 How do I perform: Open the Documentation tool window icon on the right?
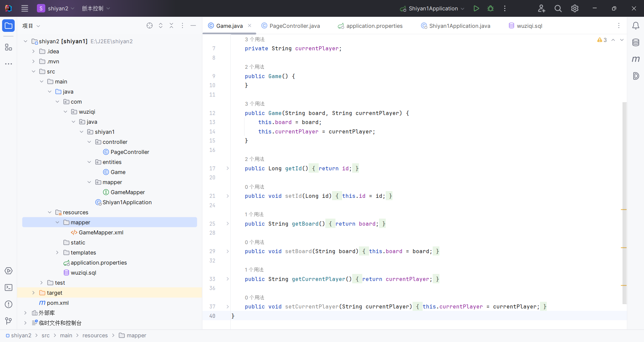(636, 76)
